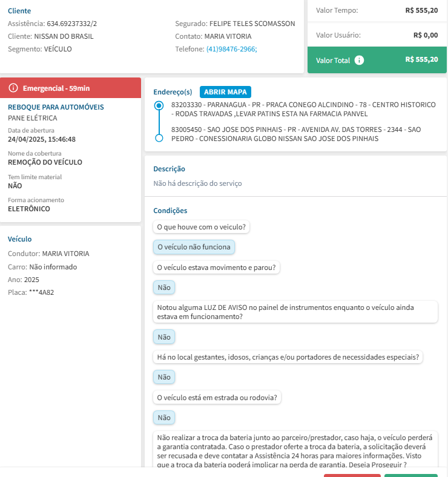Click the alert icon in Emergencial banner
Viewport: 448px width, 477px height.
click(x=13, y=88)
